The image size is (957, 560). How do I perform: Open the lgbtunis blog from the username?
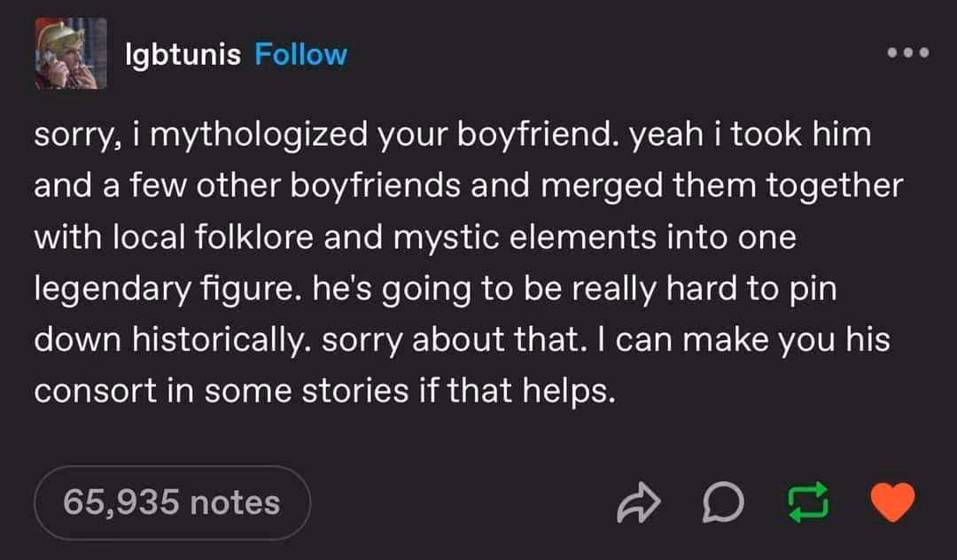tap(183, 54)
